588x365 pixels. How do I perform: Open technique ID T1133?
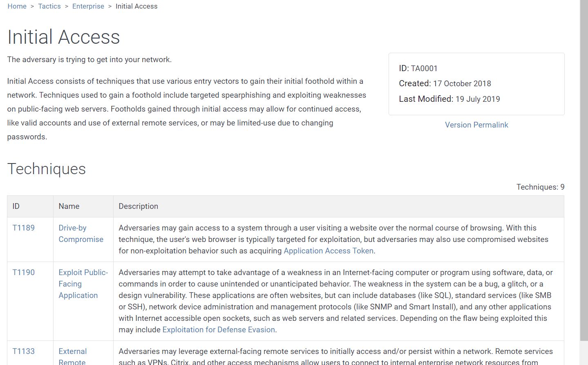(x=24, y=352)
